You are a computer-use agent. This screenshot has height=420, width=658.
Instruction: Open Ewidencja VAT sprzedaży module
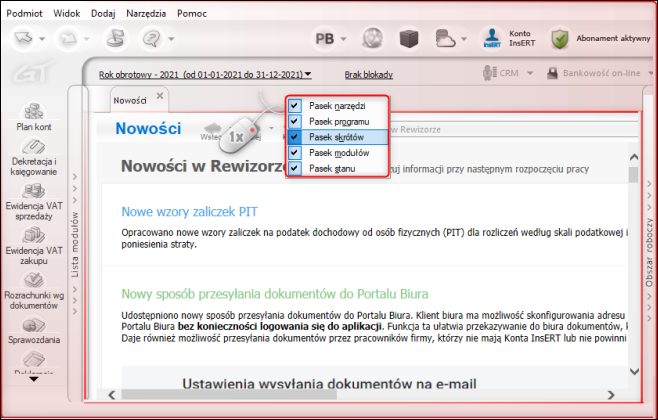(34, 202)
